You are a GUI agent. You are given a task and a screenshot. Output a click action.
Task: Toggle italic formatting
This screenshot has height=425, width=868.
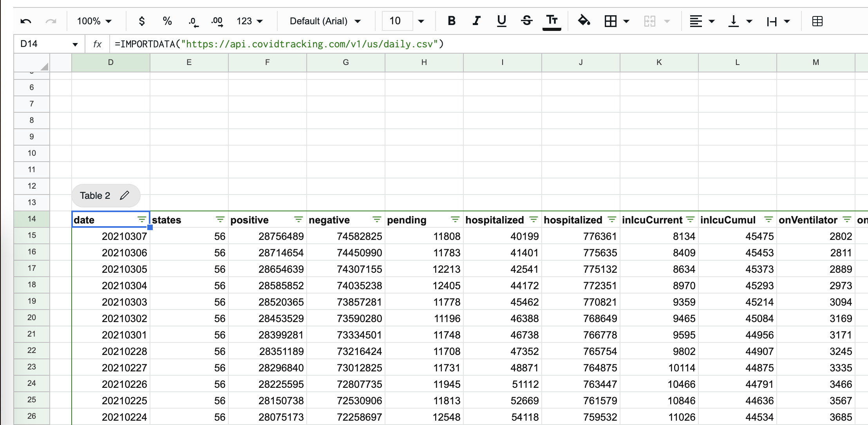pos(476,21)
